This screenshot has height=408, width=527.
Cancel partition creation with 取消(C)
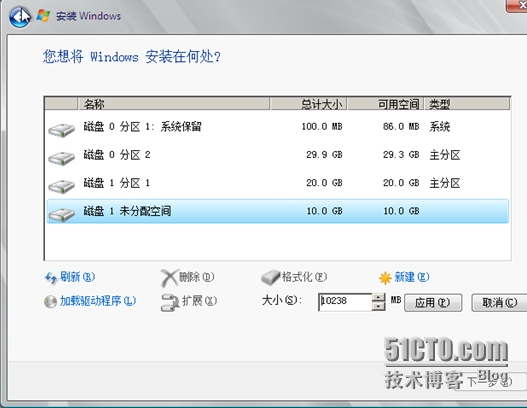pyautogui.click(x=499, y=303)
